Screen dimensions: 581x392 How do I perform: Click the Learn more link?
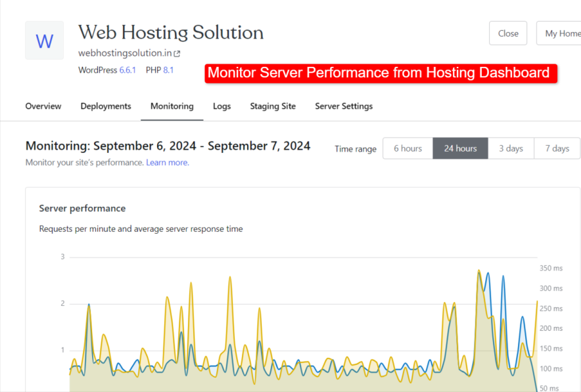pos(166,162)
